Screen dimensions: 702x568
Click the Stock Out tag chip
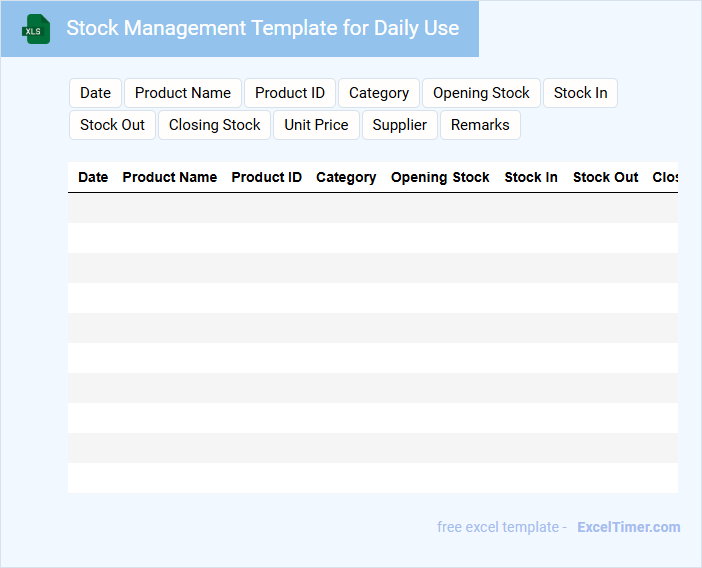pos(112,125)
